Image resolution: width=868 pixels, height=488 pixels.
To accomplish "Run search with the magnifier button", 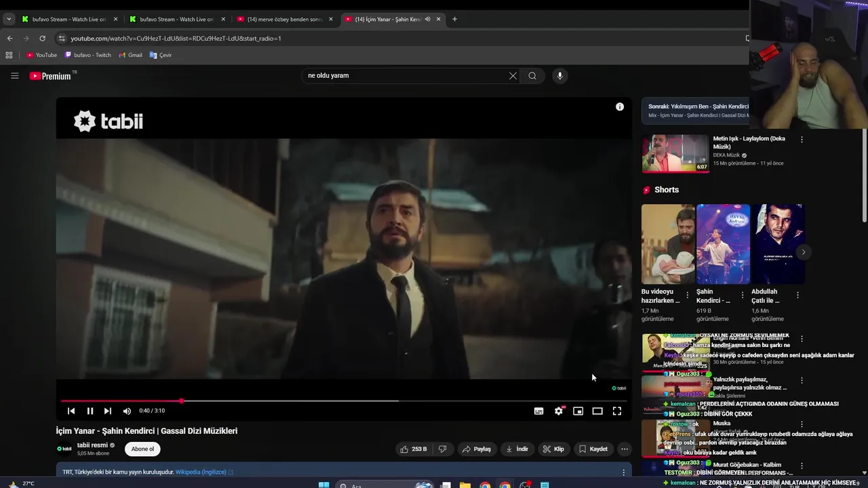I will (x=532, y=76).
